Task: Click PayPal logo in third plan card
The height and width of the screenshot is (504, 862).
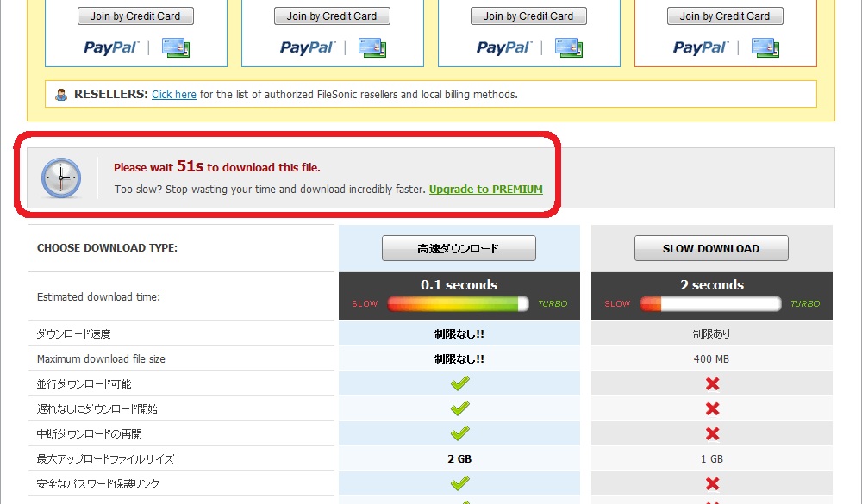Action: tap(504, 48)
